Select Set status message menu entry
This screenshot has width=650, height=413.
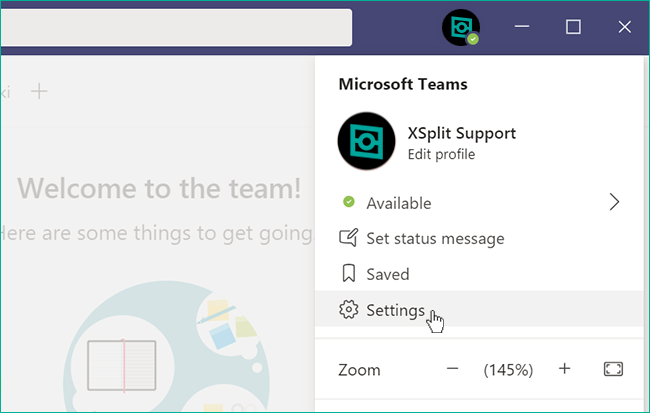pyautogui.click(x=479, y=238)
